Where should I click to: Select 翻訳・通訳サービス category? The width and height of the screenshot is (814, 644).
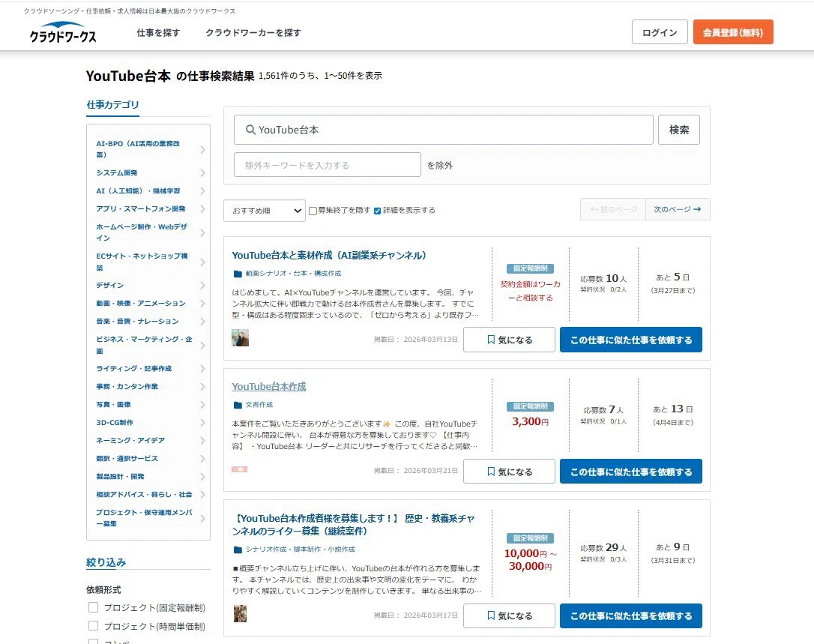(x=127, y=459)
